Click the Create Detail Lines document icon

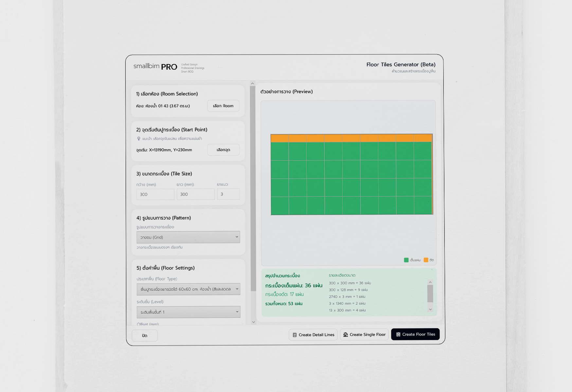click(295, 335)
